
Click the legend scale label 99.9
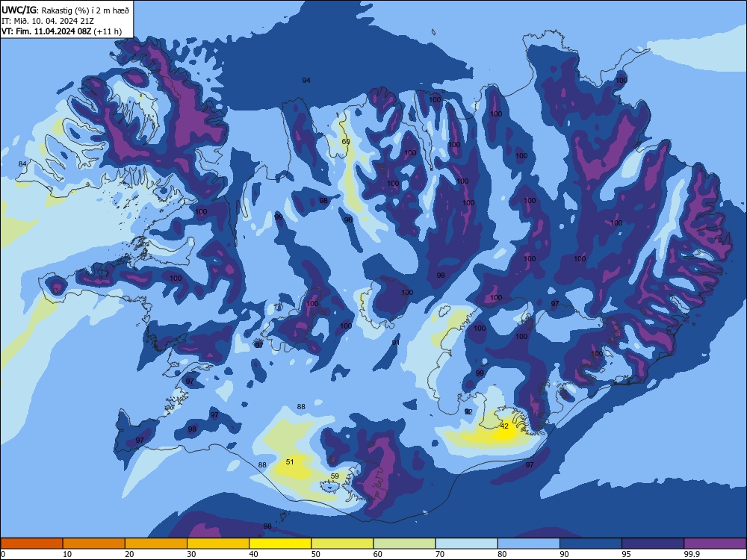pos(691,554)
